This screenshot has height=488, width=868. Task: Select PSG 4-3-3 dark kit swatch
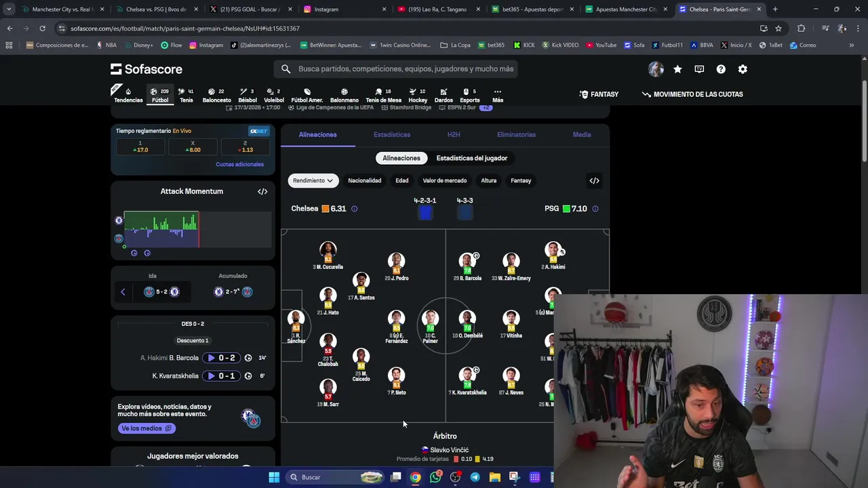465,213
